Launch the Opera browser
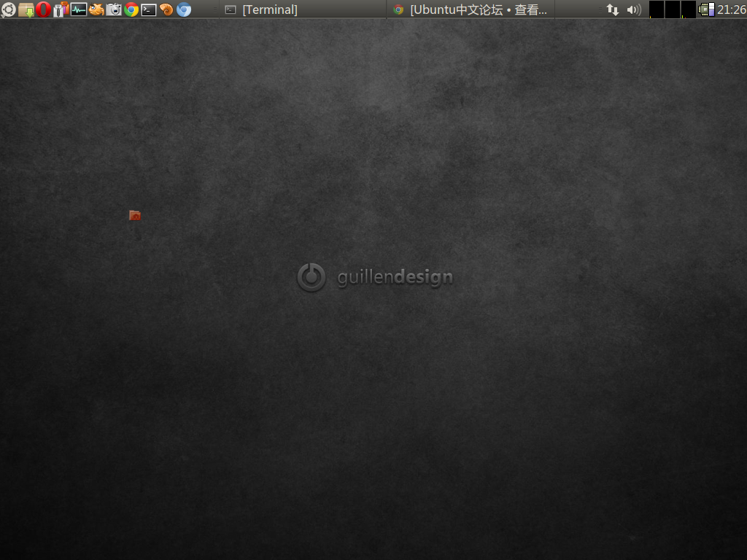Image resolution: width=747 pixels, height=560 pixels. point(43,9)
